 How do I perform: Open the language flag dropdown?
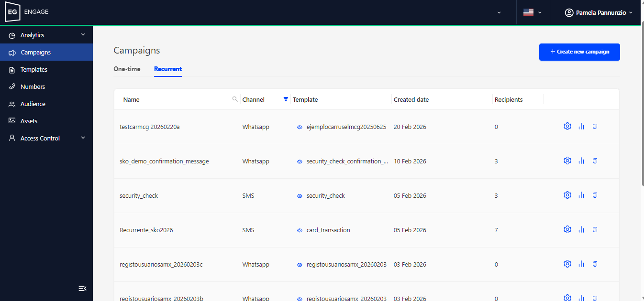coord(533,12)
